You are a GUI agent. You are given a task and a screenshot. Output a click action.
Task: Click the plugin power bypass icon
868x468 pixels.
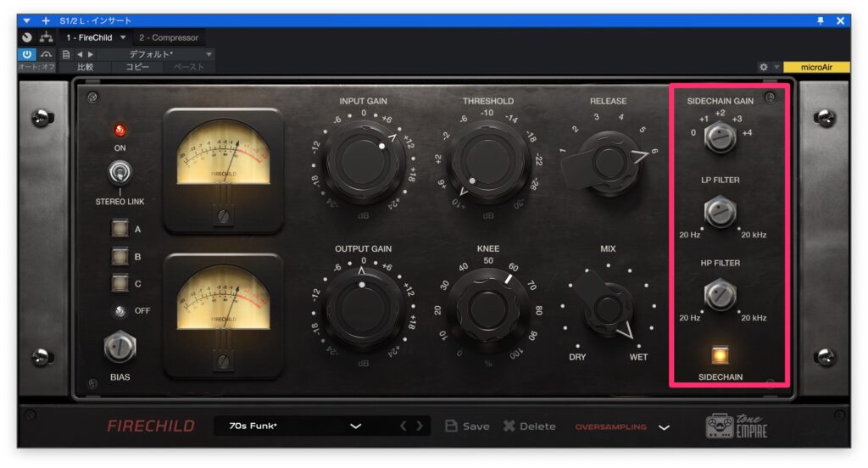[x=26, y=54]
